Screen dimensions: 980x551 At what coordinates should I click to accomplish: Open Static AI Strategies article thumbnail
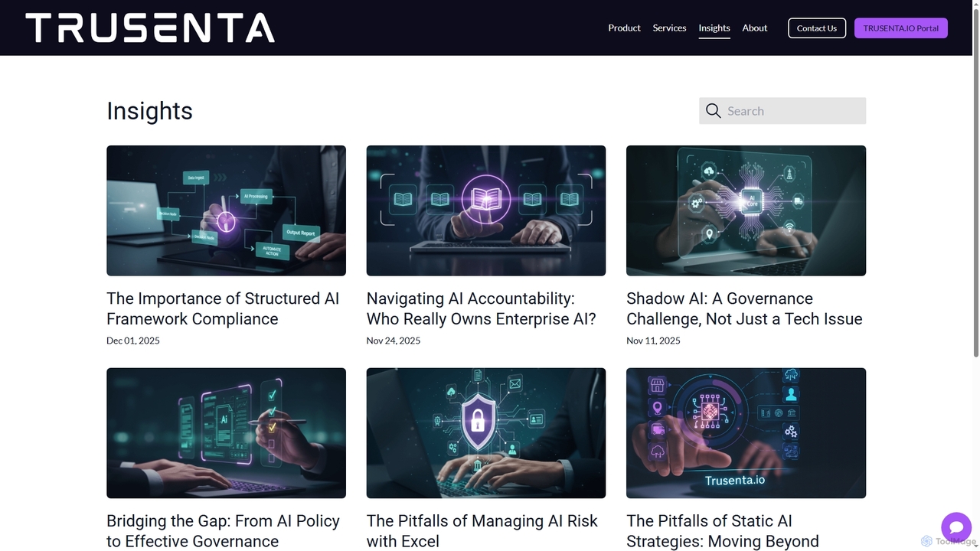[x=746, y=433]
